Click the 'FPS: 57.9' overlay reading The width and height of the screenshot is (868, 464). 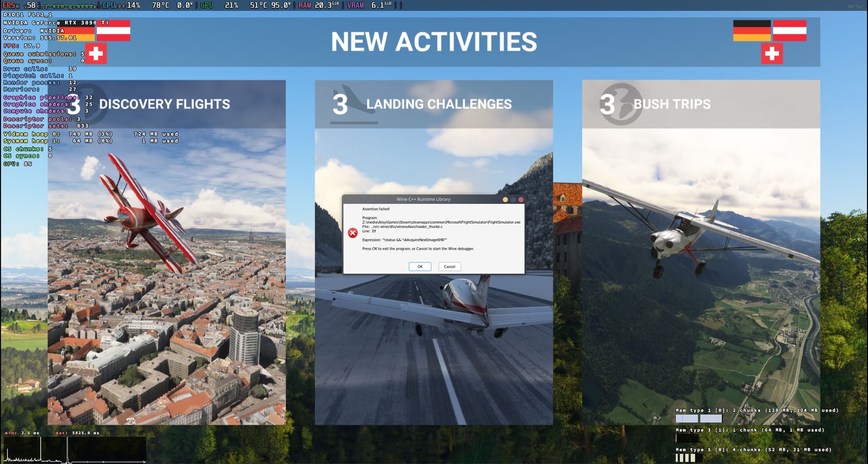pyautogui.click(x=22, y=46)
